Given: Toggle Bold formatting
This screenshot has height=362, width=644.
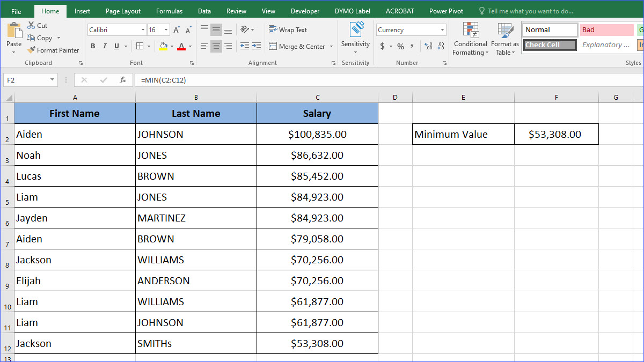Looking at the screenshot, I should click(93, 47).
